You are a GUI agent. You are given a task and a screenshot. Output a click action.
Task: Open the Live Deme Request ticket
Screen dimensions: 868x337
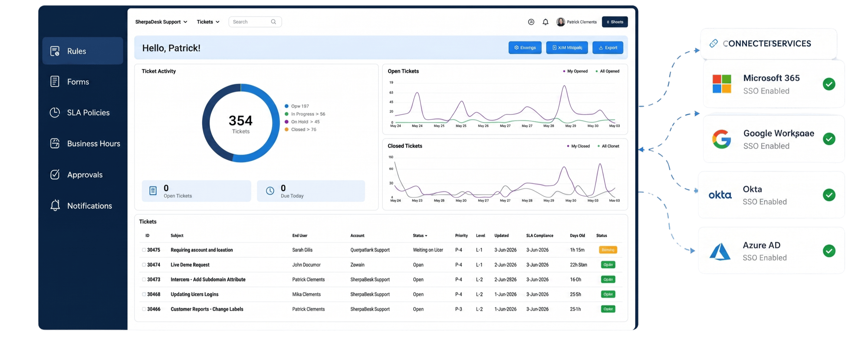190,265
